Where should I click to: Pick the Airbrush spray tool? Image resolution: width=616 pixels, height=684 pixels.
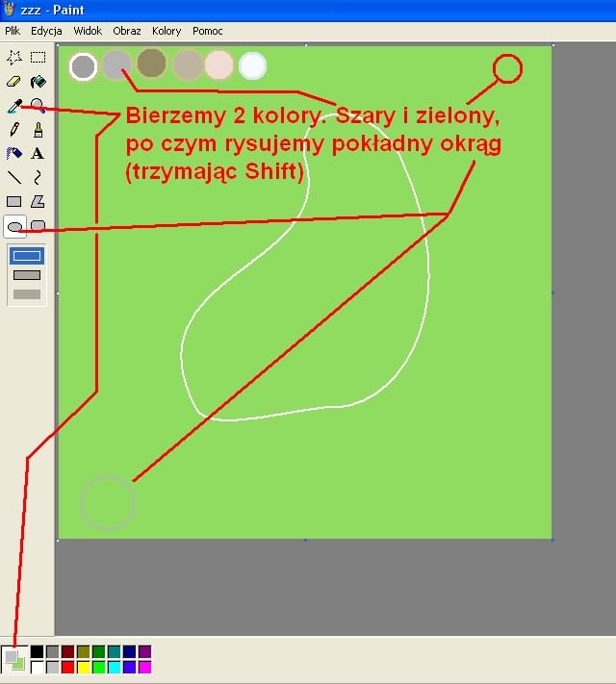(x=14, y=154)
